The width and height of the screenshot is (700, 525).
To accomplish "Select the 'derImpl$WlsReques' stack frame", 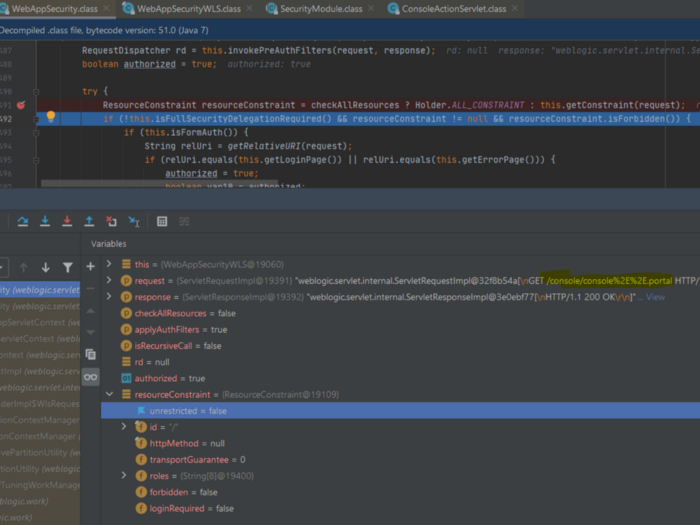I will [40, 404].
